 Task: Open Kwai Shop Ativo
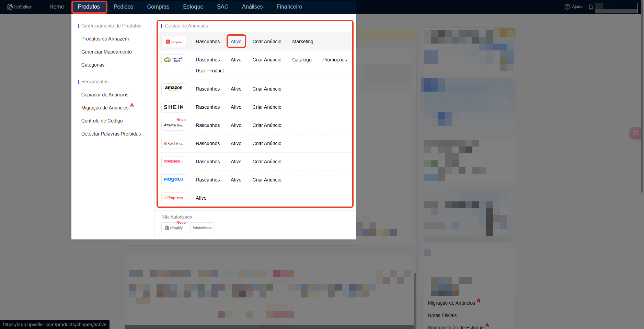[236, 143]
